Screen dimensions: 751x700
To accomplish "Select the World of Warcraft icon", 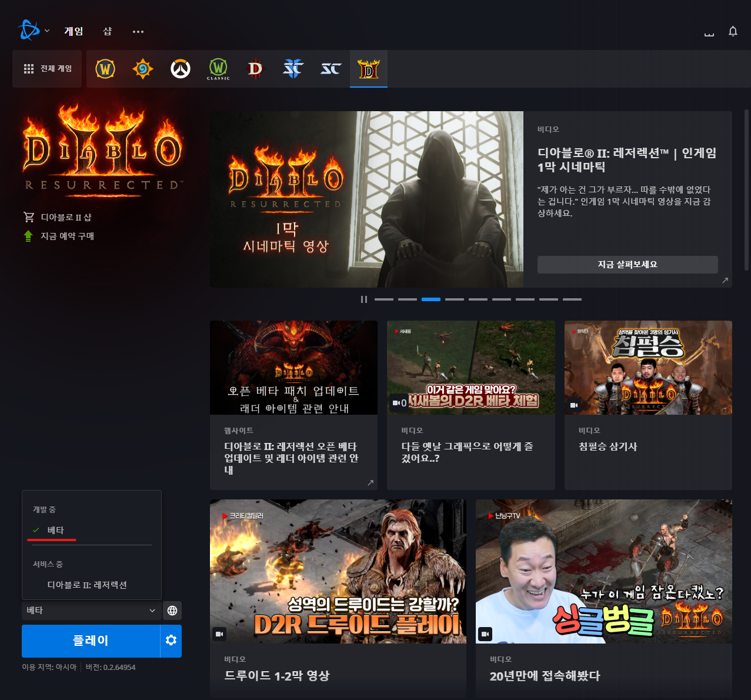I will tap(105, 69).
